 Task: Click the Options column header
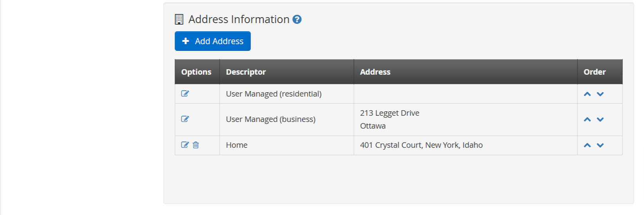(197, 72)
